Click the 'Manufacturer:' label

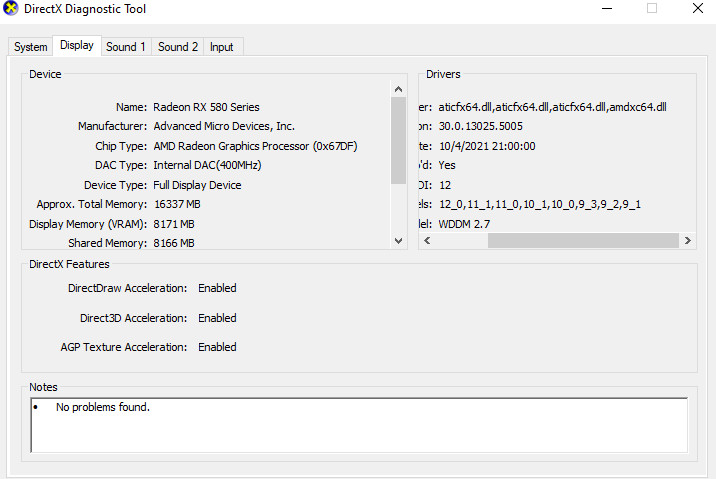(112, 126)
